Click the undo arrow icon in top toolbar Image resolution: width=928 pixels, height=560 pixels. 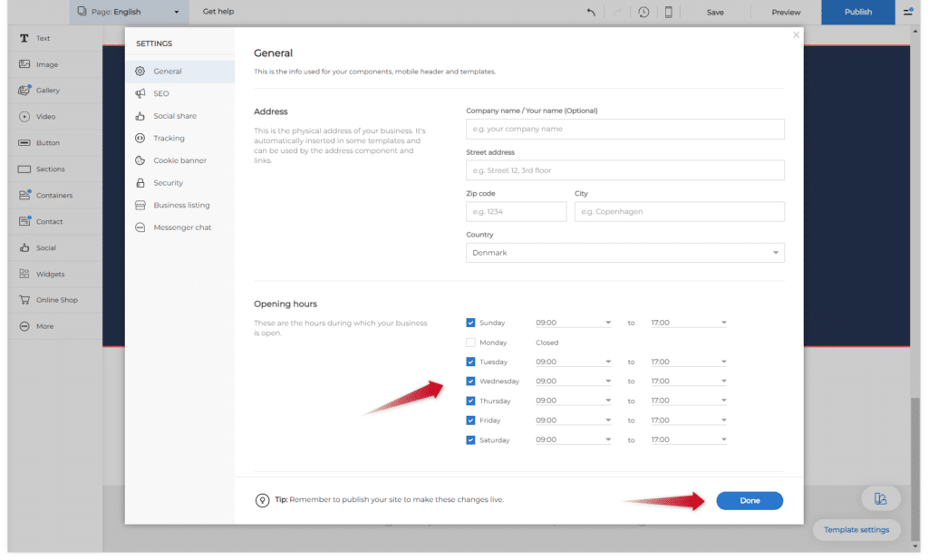pos(591,12)
